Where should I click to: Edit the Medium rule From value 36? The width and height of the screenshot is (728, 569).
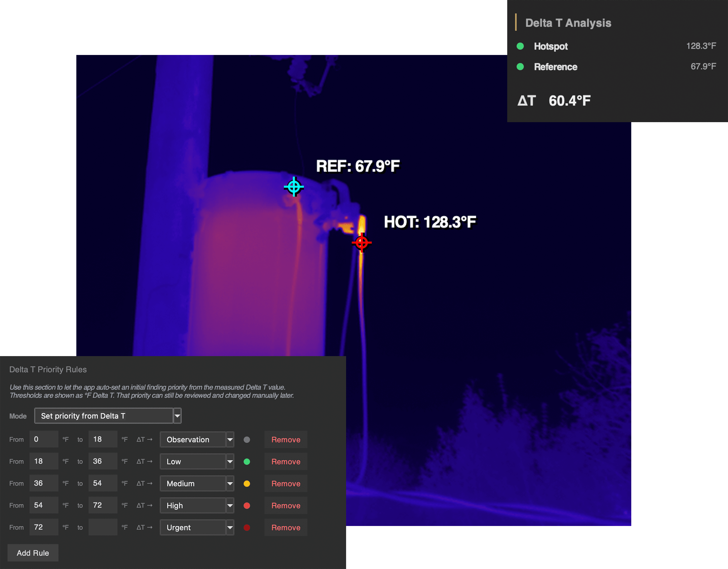tap(44, 483)
